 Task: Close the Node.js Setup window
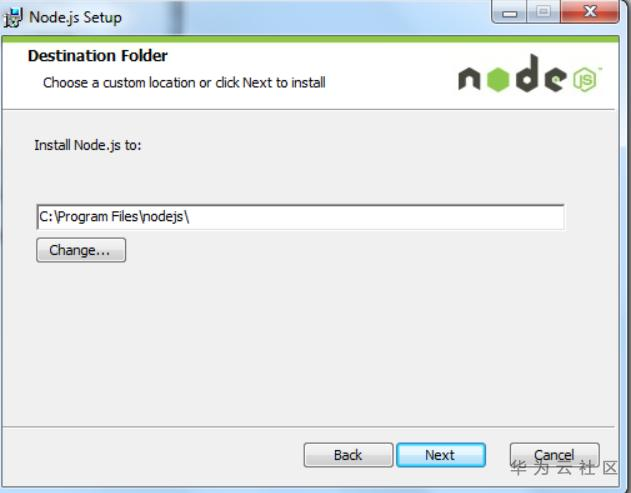(x=590, y=12)
